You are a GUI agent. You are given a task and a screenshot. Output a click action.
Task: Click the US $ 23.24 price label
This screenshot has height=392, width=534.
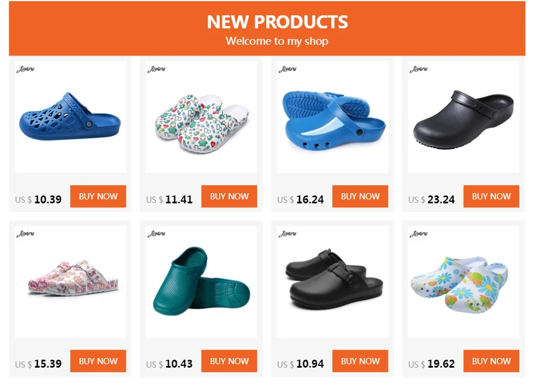pyautogui.click(x=432, y=199)
